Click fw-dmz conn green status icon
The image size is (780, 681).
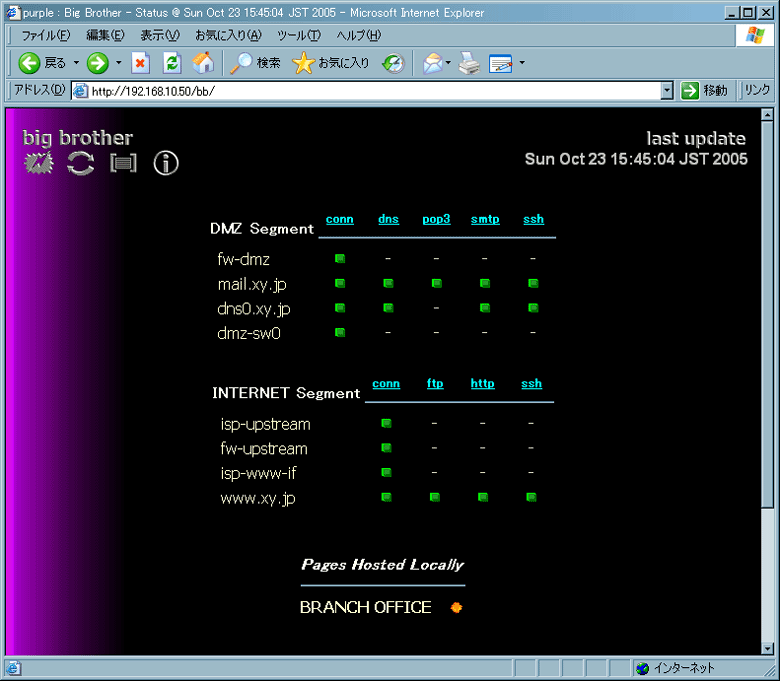(x=340, y=258)
